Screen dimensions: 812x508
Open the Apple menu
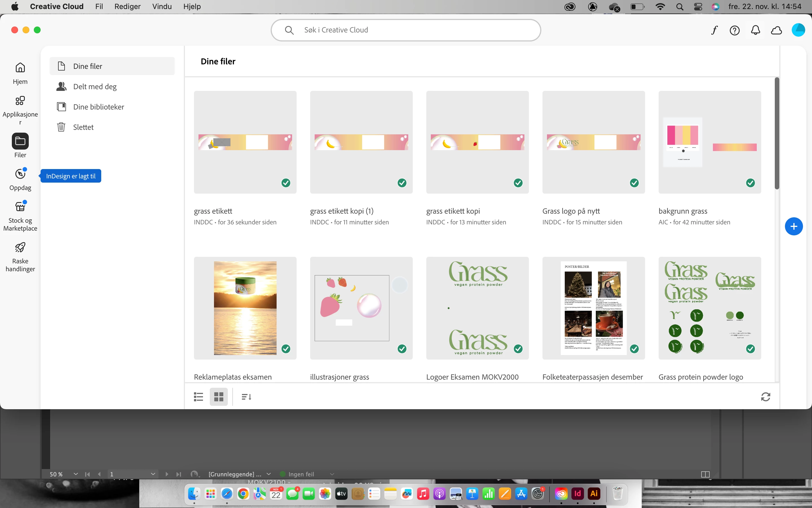[x=15, y=6]
